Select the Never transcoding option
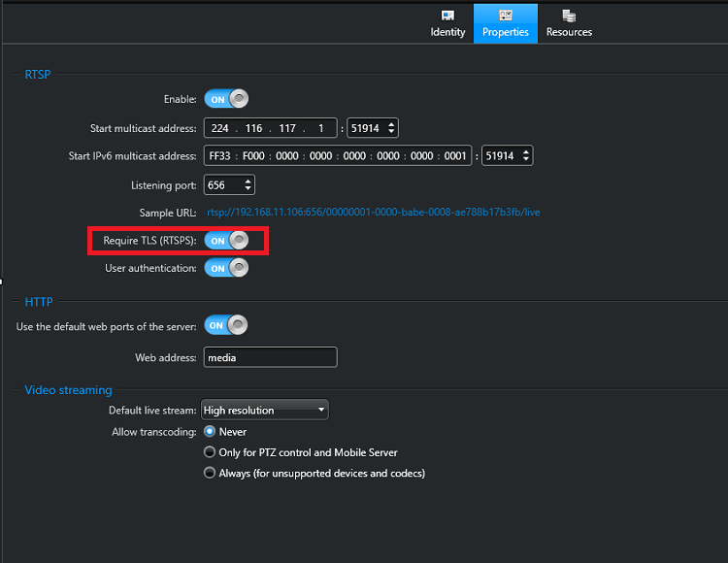Image resolution: width=728 pixels, height=563 pixels. click(x=210, y=432)
